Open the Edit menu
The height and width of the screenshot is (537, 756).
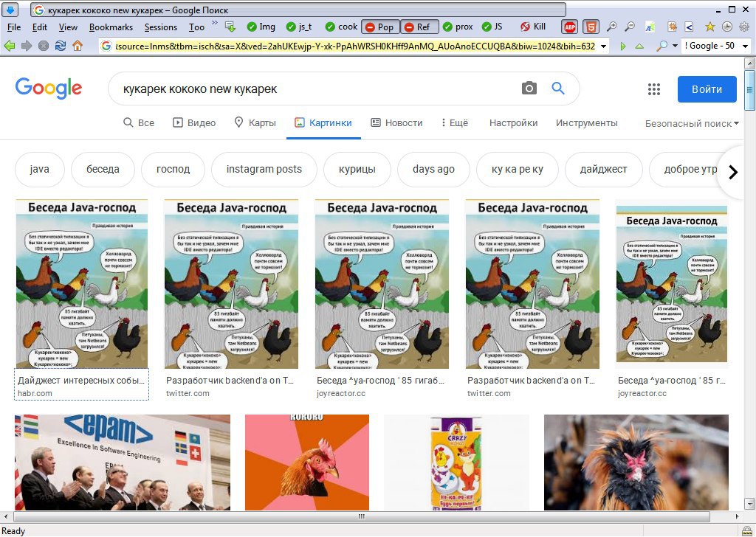40,27
